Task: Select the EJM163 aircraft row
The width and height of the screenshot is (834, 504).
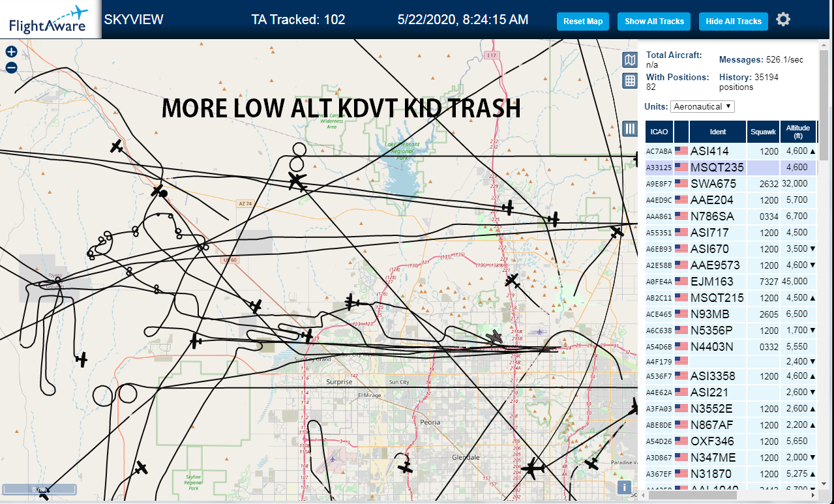Action: pos(731,282)
